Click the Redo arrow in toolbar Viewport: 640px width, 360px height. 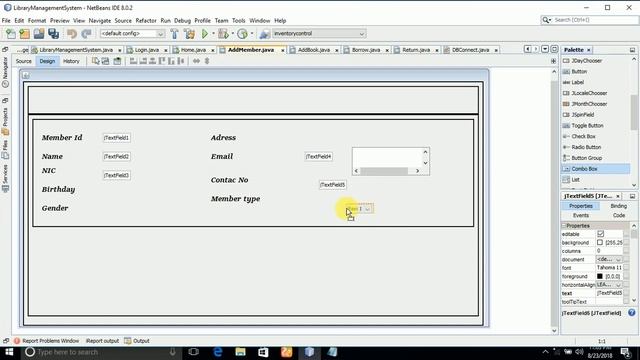coord(86,34)
